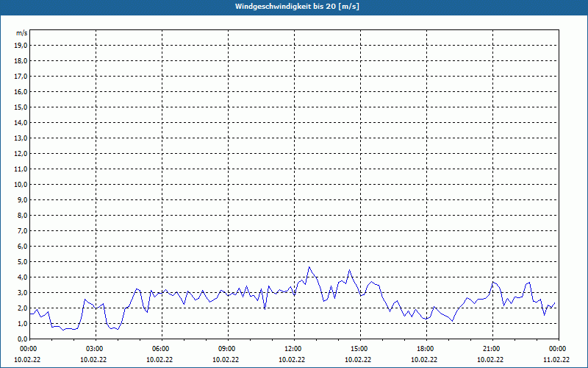Click the wind speed dip near 19:10
The height and width of the screenshot is (368, 588).
coord(453,321)
